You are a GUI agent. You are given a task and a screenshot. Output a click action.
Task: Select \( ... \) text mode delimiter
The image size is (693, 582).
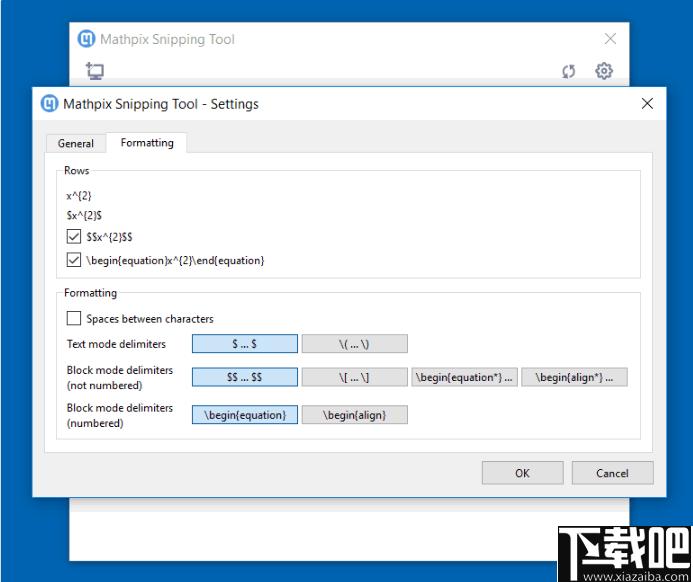pos(354,344)
